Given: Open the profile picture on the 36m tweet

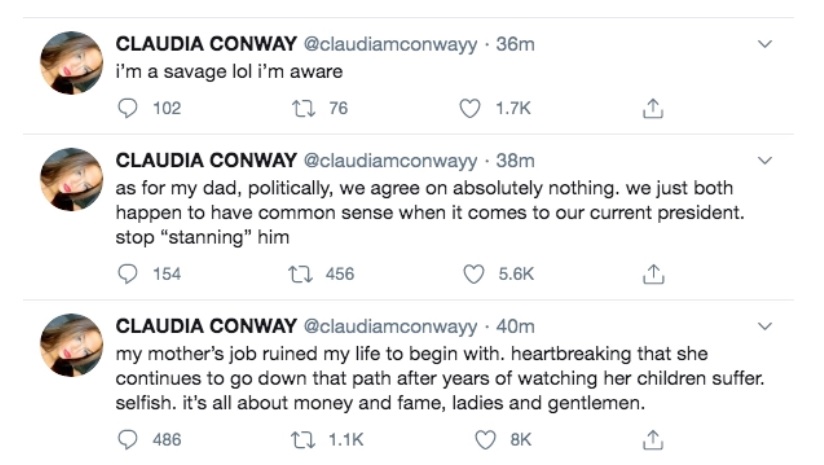Looking at the screenshot, I should 71,62.
